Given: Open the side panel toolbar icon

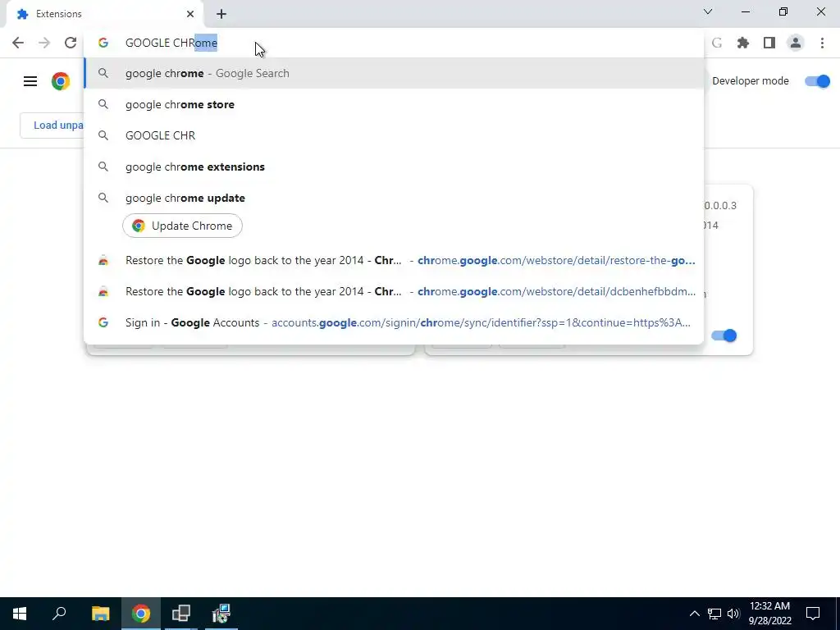Looking at the screenshot, I should [x=769, y=43].
